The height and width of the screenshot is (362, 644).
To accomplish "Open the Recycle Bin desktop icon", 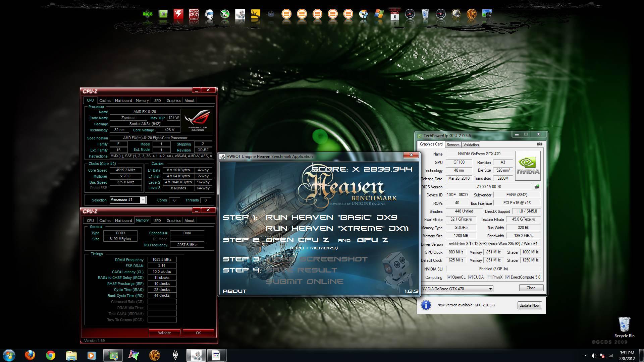I will coord(624,327).
